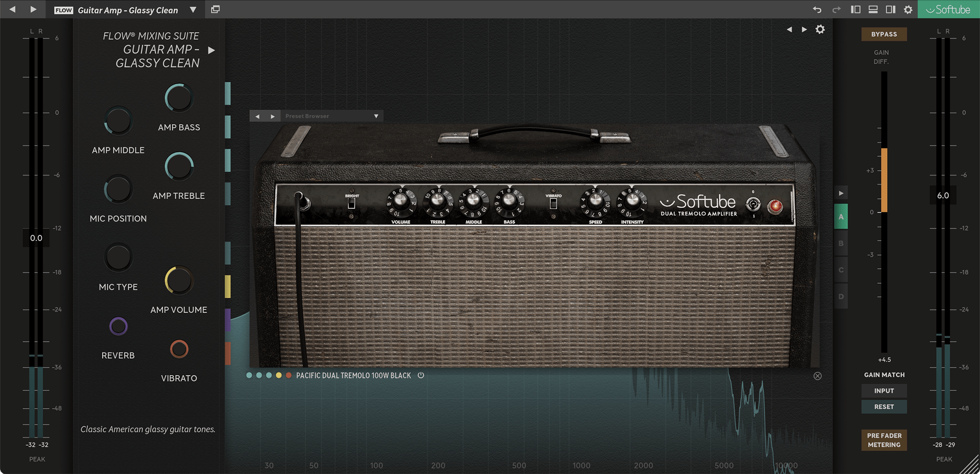This screenshot has height=474, width=980.
Task: Click the amp's INTENSITY knob
Action: (632, 202)
